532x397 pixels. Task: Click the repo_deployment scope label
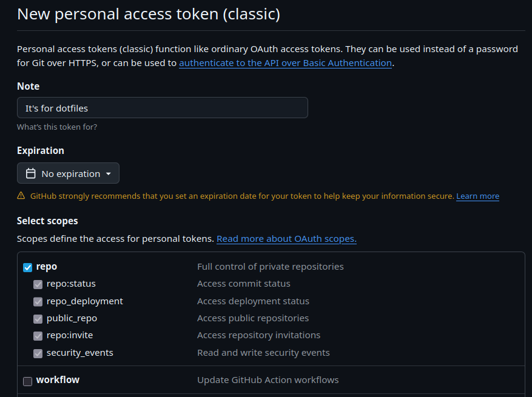(x=84, y=301)
